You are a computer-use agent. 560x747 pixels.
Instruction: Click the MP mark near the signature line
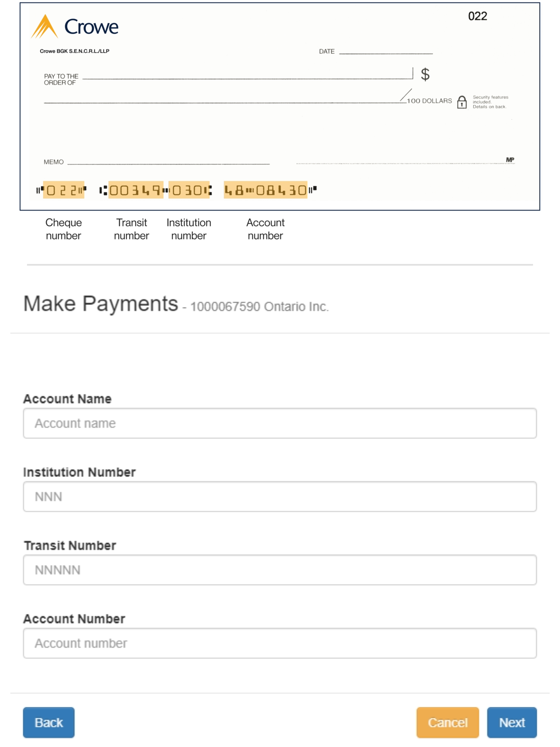point(510,160)
